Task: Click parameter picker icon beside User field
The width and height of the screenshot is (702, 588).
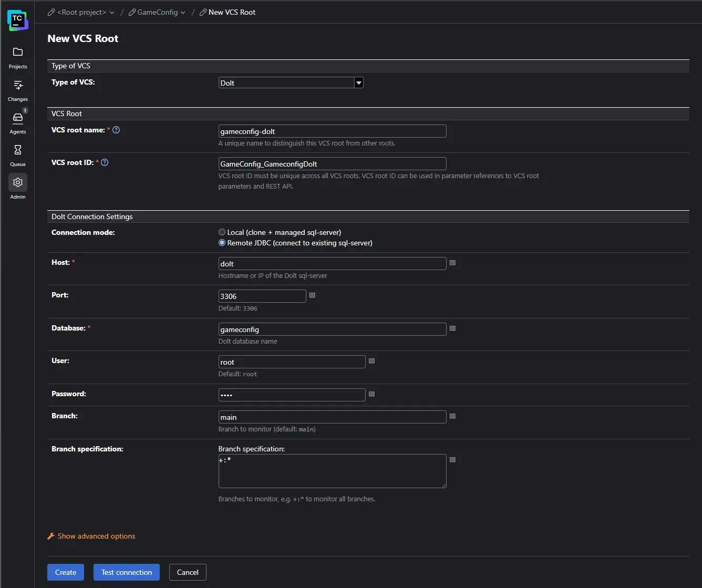Action: tap(371, 361)
